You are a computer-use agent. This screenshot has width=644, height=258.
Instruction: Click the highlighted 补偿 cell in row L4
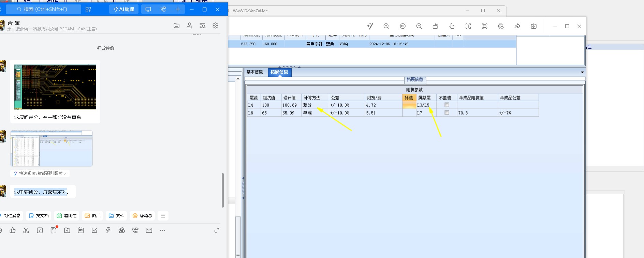pyautogui.click(x=409, y=105)
